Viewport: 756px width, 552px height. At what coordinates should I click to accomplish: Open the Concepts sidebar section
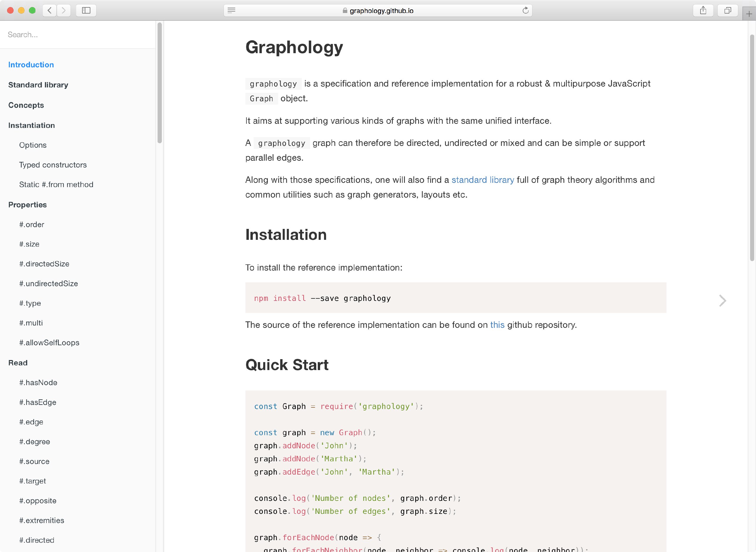click(x=26, y=105)
